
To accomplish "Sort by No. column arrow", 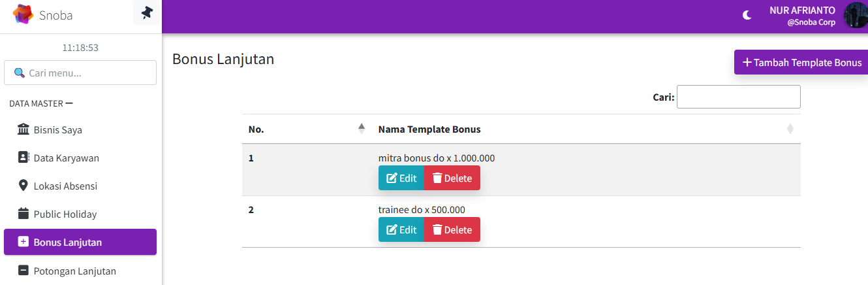I will coord(361,129).
